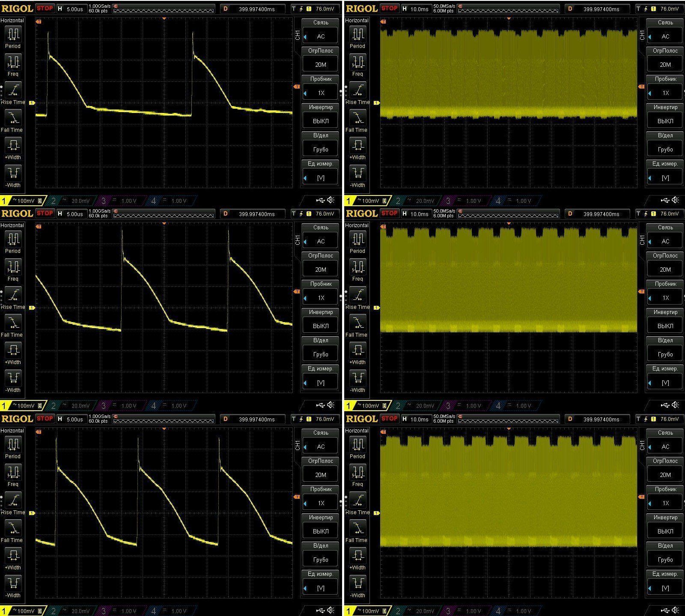685x616 pixels.
Task: Choose the Fall Time icon in middle-right scope
Action: point(357,323)
